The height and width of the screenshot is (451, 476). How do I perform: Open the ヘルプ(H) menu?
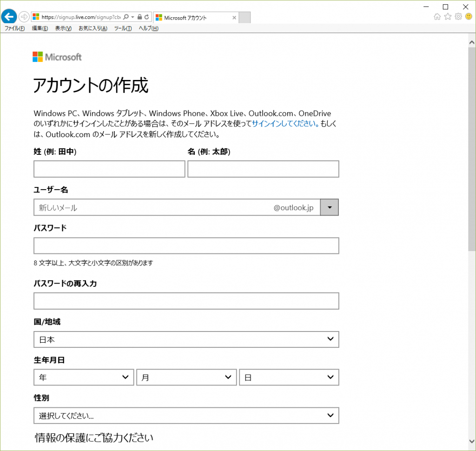point(148,28)
